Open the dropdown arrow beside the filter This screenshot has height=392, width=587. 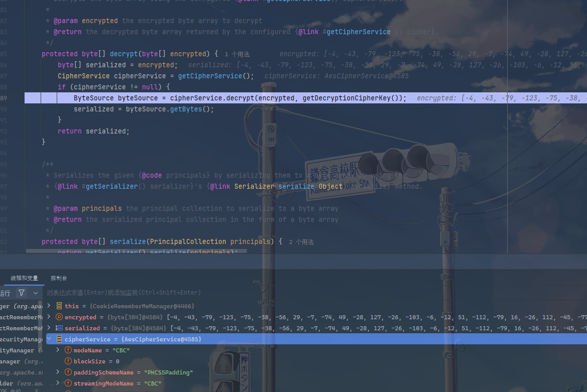coord(36,293)
